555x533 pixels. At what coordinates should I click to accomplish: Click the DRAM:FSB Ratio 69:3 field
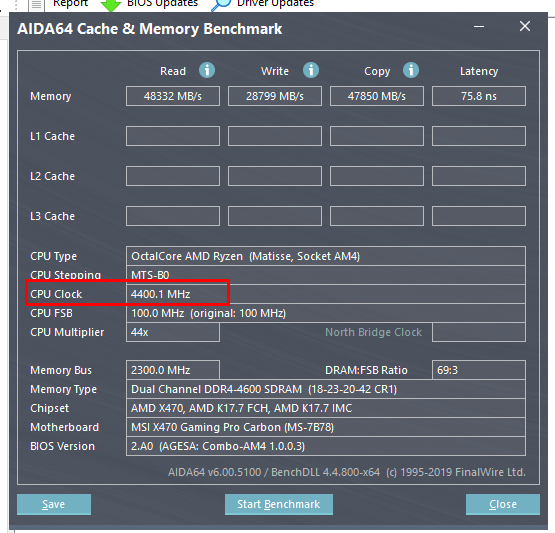pos(479,370)
